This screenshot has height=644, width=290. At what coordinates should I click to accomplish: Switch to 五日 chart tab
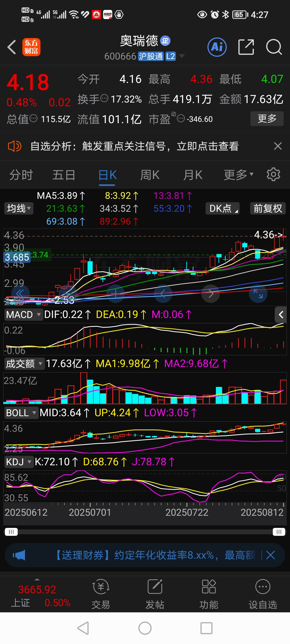(x=64, y=175)
